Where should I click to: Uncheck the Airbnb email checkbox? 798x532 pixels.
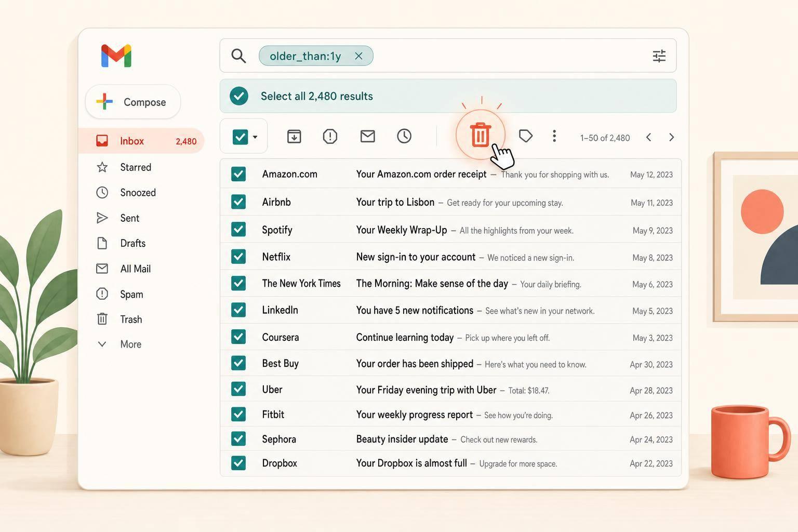point(238,202)
